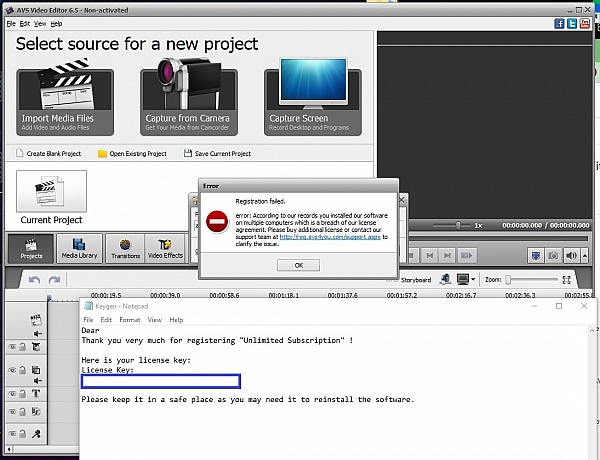This screenshot has width=600, height=460.
Task: Expand the volume control arrow in player
Action: pyautogui.click(x=585, y=255)
